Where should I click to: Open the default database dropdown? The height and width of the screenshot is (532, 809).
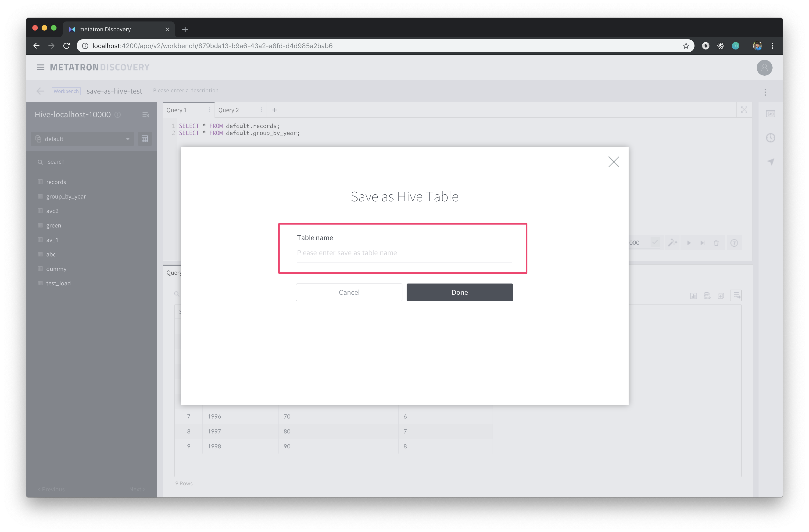point(82,139)
